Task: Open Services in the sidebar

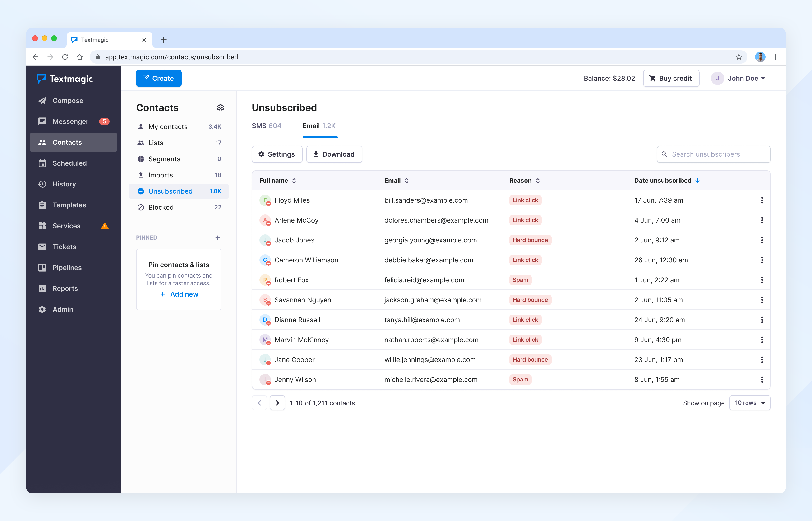Action: tap(73, 226)
